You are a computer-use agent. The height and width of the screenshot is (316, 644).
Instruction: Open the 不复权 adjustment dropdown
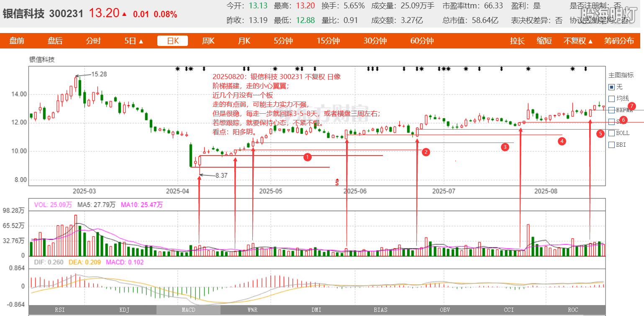[578, 41]
